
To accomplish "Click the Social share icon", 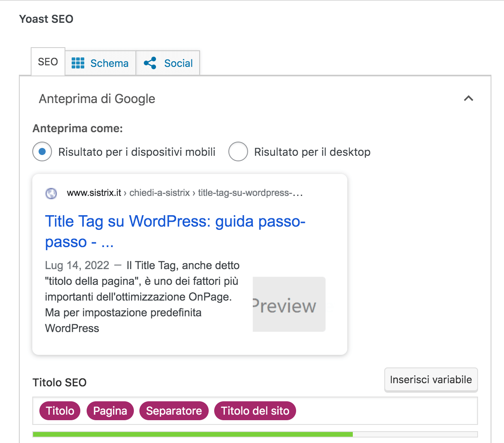I will tap(150, 63).
